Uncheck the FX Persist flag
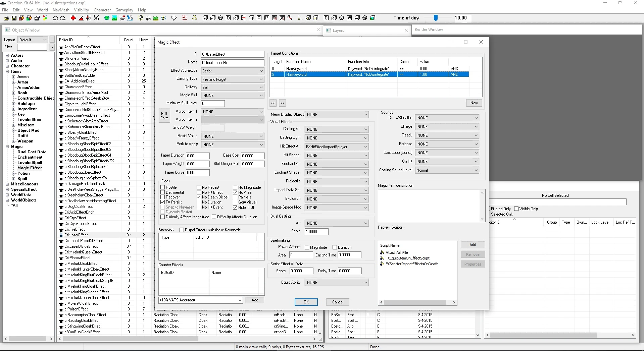 click(163, 202)
